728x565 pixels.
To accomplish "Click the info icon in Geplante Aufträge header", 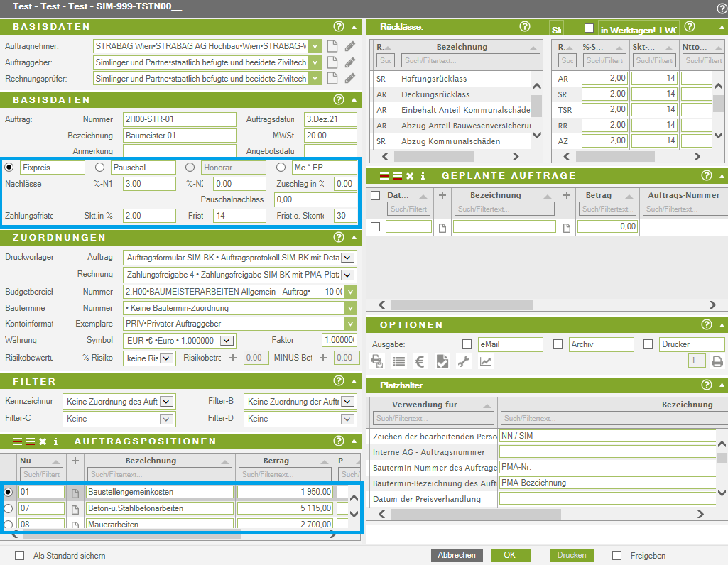I will tap(422, 175).
